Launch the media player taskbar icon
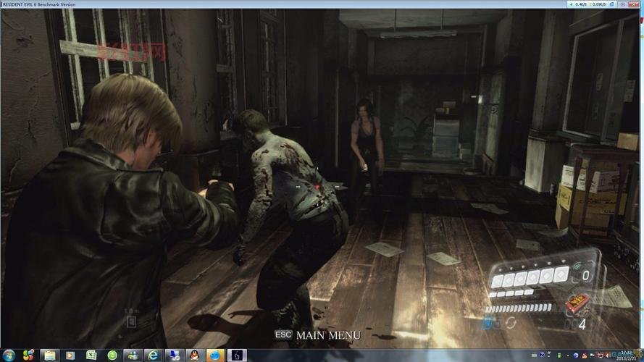The width and height of the screenshot is (644, 362). tap(70, 355)
